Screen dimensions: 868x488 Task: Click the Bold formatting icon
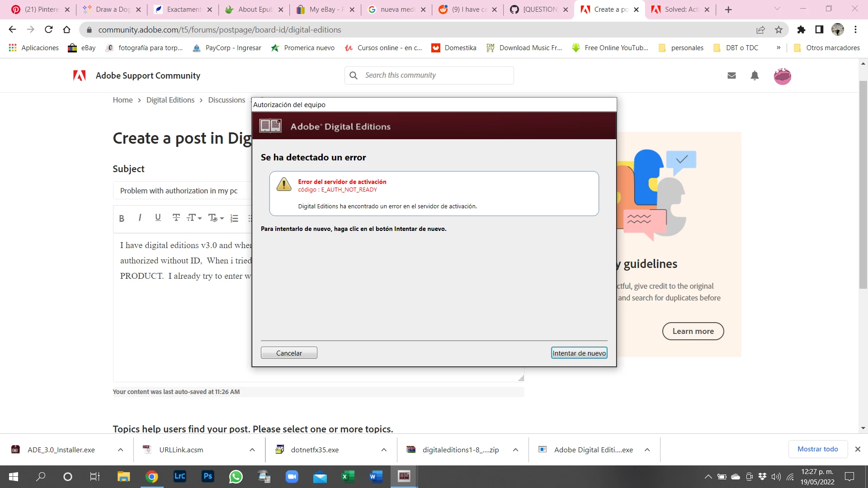click(x=122, y=218)
